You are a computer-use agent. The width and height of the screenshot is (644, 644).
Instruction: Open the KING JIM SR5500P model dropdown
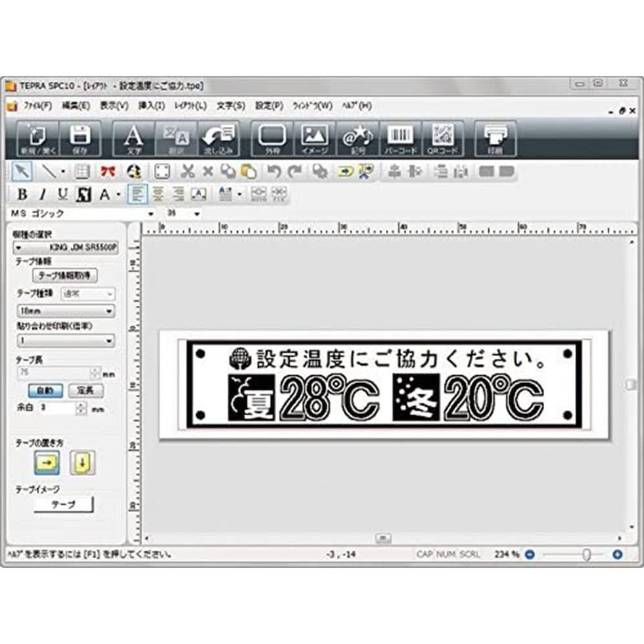coord(64,248)
